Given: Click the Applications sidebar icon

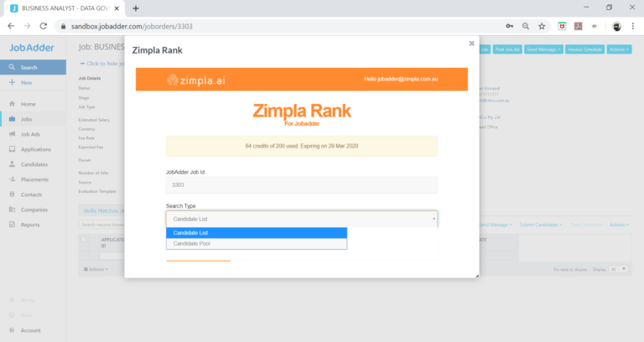Looking at the screenshot, I should click(x=12, y=149).
